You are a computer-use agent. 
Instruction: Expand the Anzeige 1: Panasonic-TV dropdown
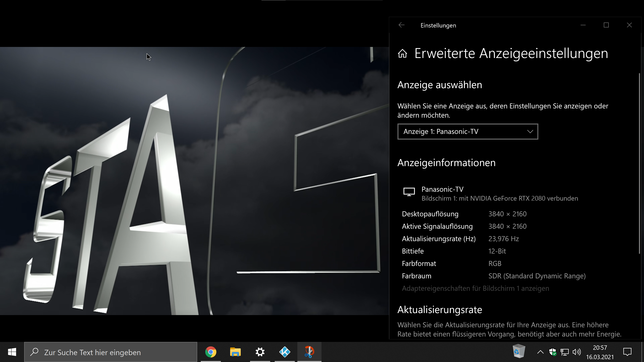(468, 131)
